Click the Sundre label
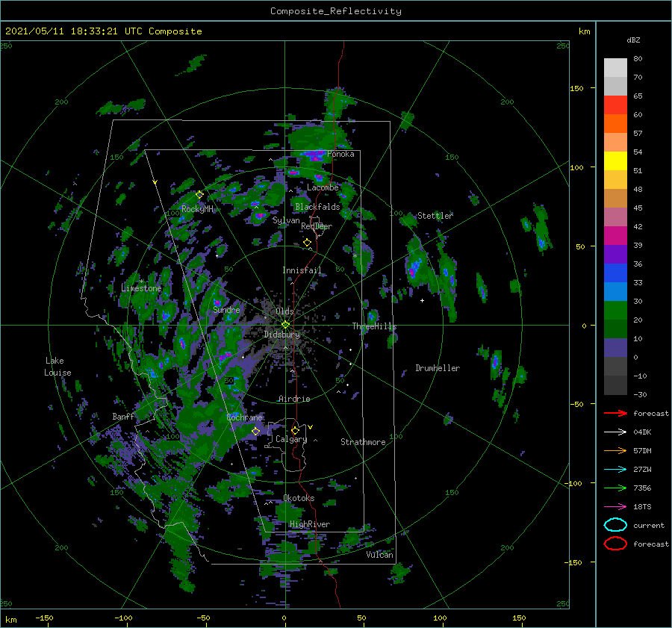Image resolution: width=672 pixels, height=628 pixels. (x=226, y=309)
